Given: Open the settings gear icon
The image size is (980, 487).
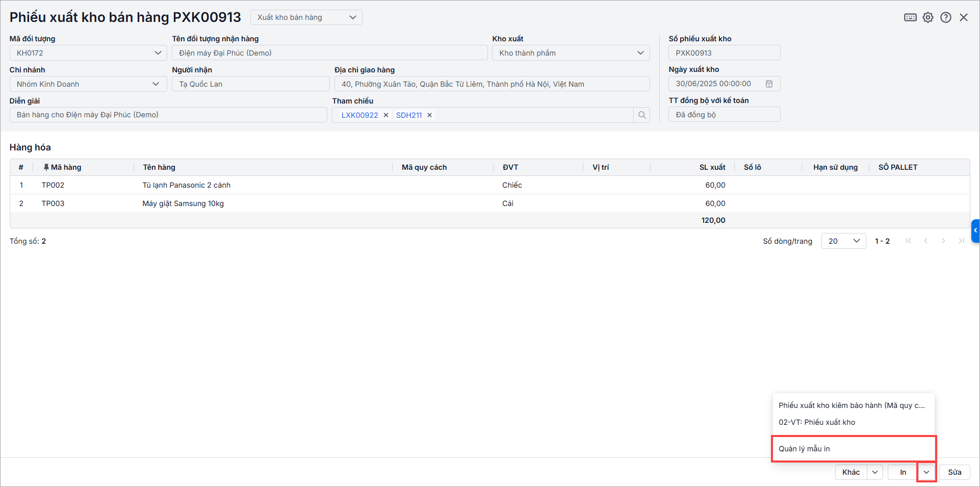Looking at the screenshot, I should click(928, 17).
